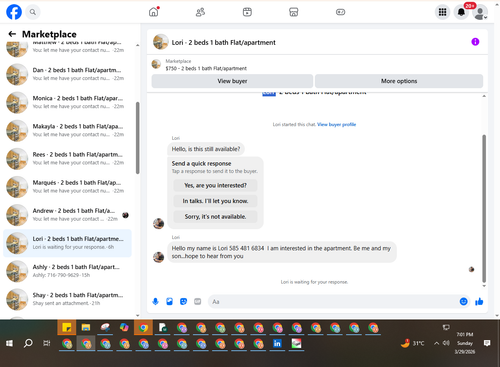Open the Friends icon in top bar

(x=200, y=12)
